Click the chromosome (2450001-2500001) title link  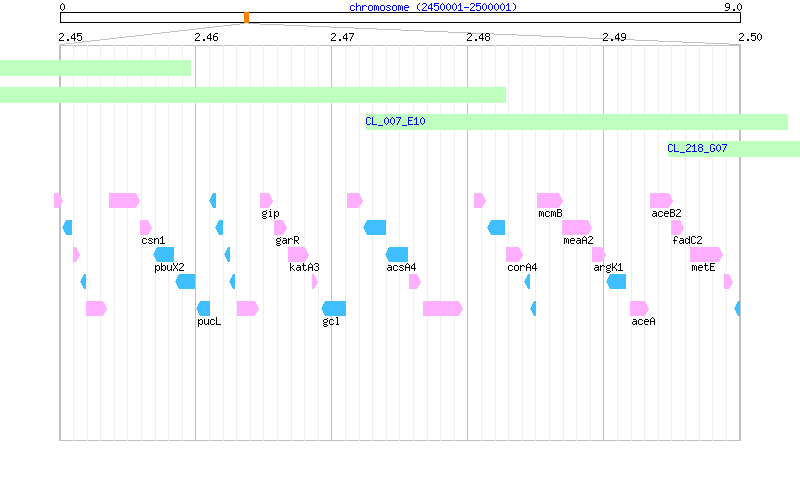433,7
